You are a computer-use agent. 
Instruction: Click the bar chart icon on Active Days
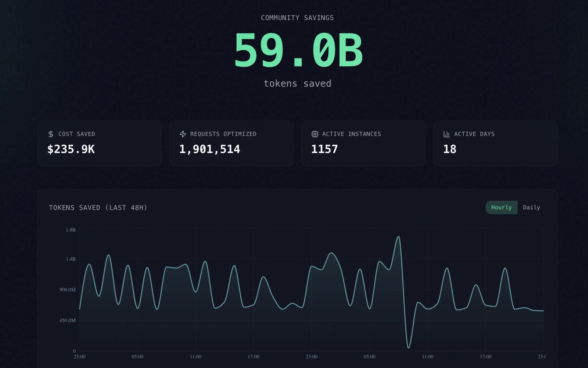click(x=447, y=134)
